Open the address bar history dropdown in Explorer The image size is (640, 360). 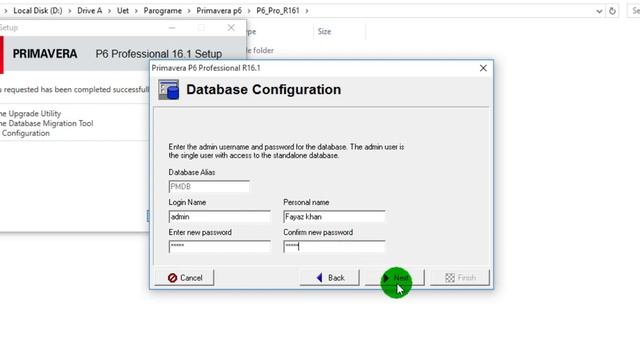[599, 11]
